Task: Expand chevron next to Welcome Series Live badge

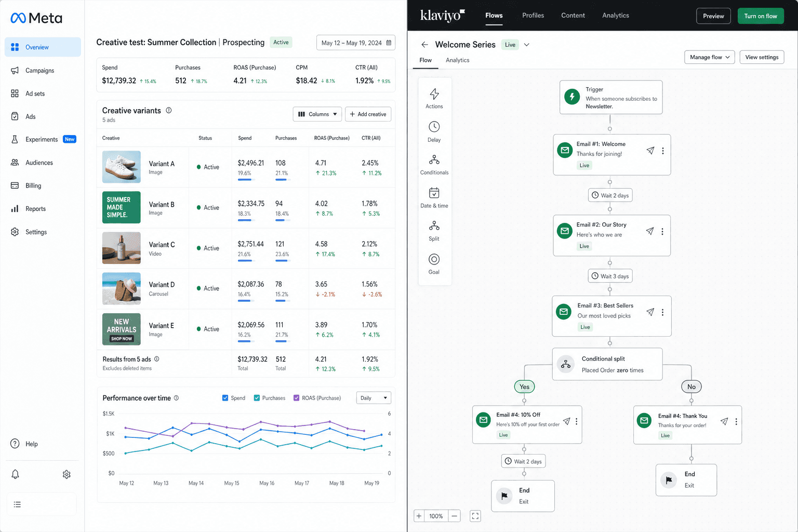Action: tap(527, 45)
